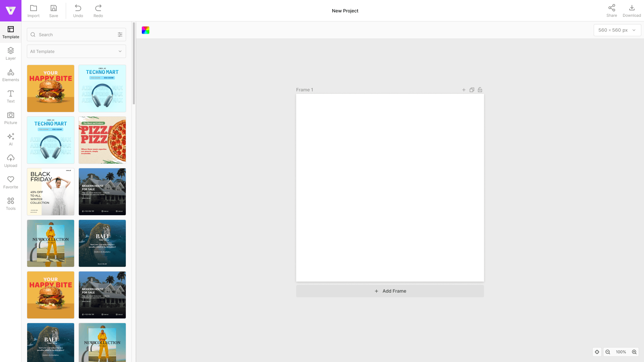
Task: Expand the All Template dropdown
Action: 76,51
